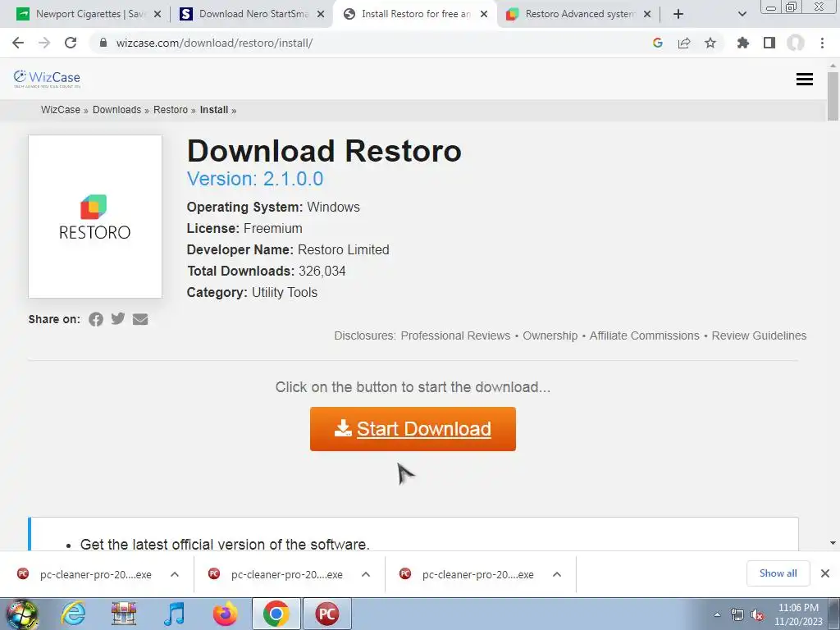Screen dimensions: 840x630
Task: Click the WizCase logo
Action: [47, 79]
